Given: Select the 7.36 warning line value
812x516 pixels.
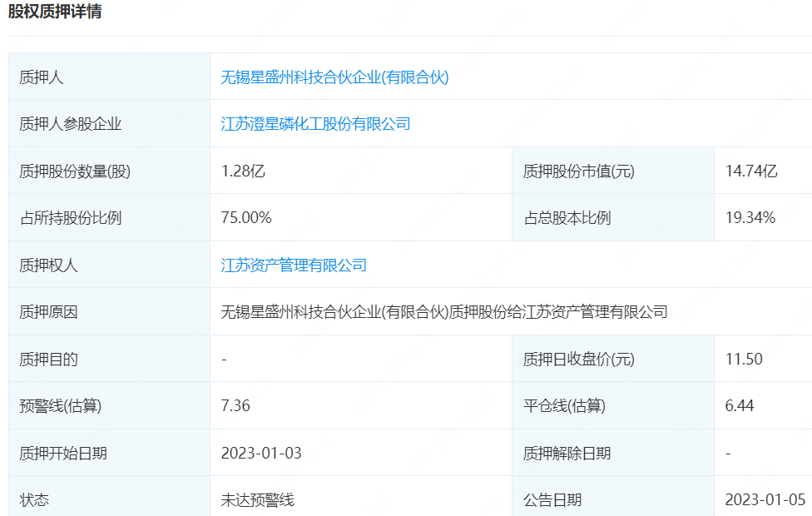Looking at the screenshot, I should pos(235,405).
